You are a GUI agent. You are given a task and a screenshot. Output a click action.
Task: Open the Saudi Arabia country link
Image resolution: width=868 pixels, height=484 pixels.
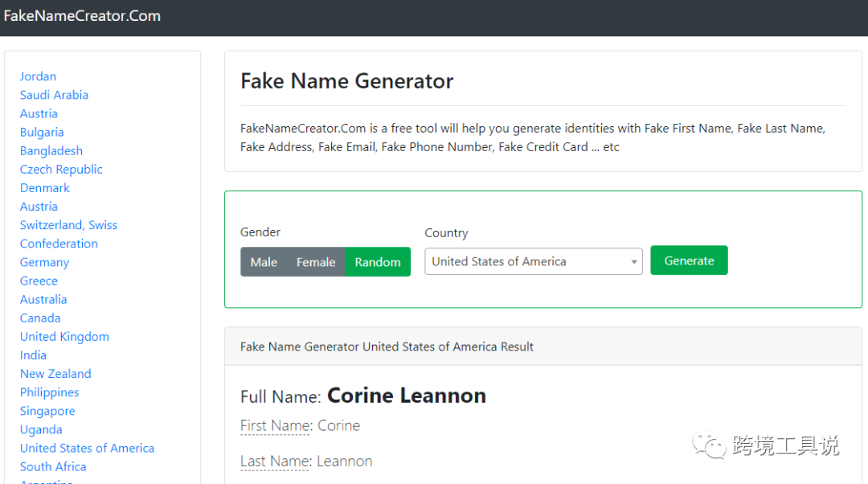54,95
